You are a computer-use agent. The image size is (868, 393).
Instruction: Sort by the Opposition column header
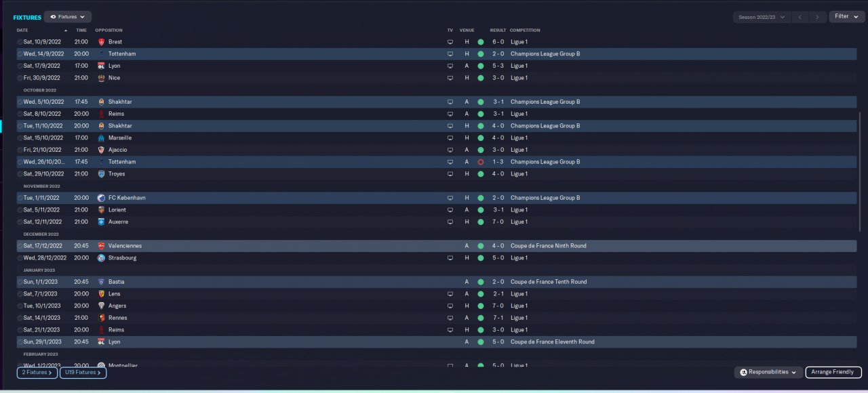(x=108, y=30)
